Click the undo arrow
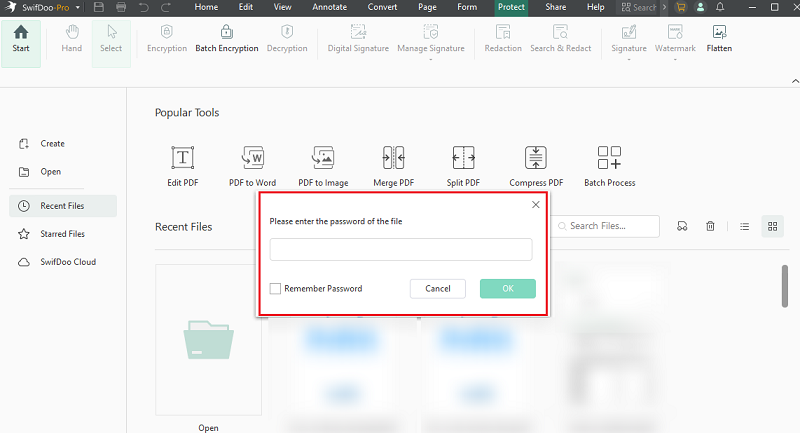The image size is (800, 433). [x=144, y=7]
